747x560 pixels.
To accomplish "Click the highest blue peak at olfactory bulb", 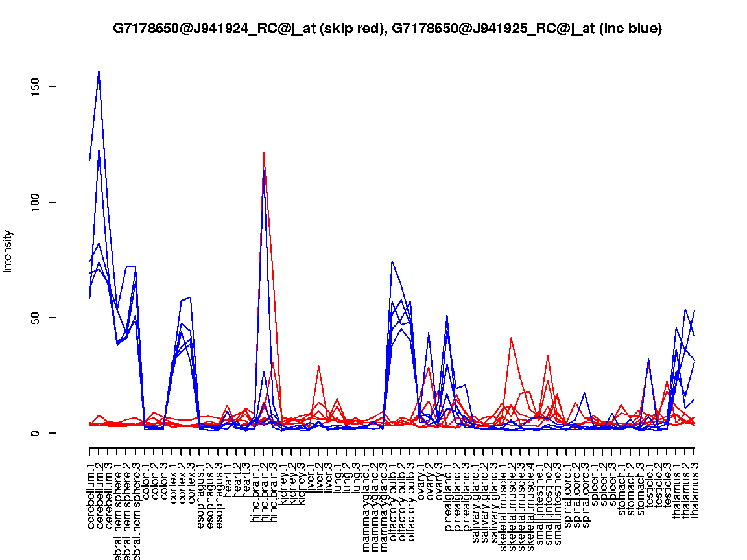I will 392,261.
